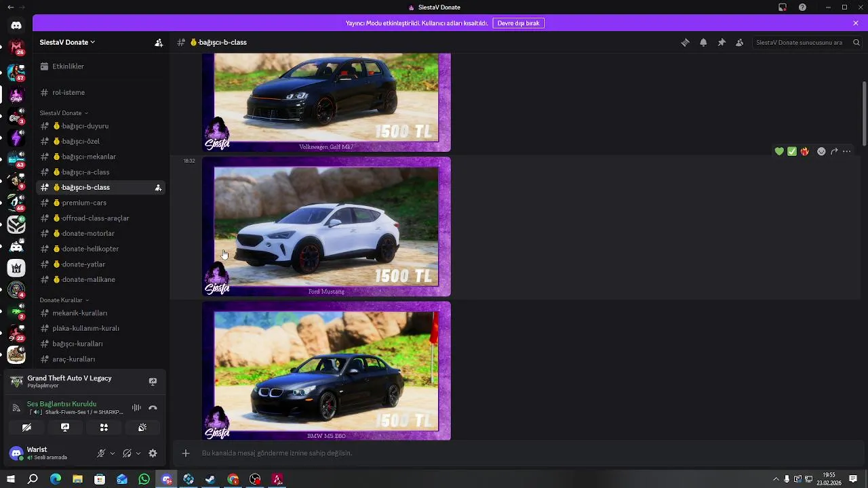
Task: Disconnect from voice with hang-up icon
Action: (153, 407)
